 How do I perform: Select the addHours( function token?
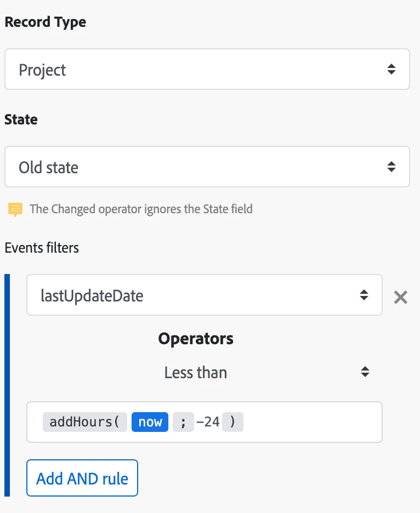85,421
